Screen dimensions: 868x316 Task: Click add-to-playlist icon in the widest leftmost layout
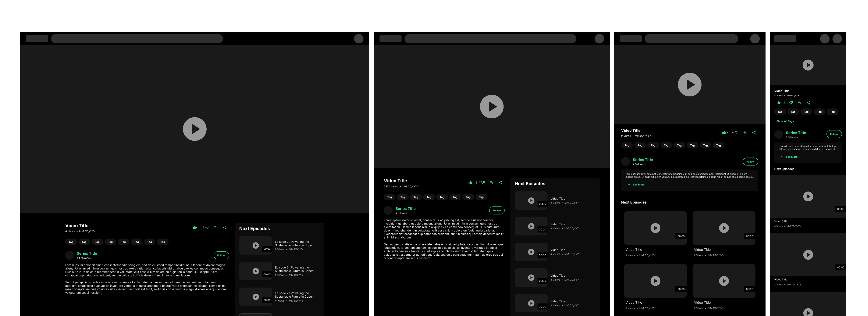[x=216, y=227]
